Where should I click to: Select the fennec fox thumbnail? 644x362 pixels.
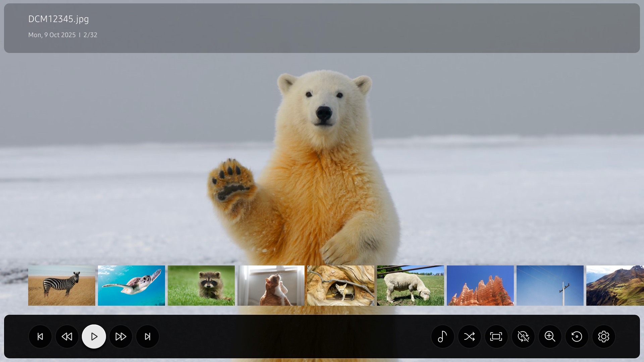[x=340, y=286]
